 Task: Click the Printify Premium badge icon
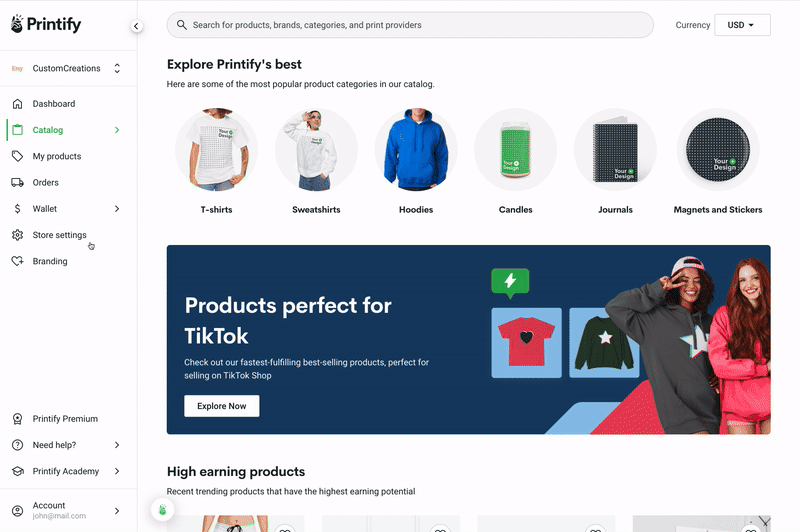[17, 419]
